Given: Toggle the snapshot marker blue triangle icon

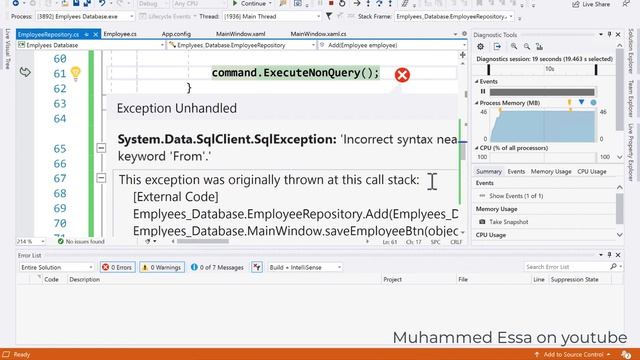Looking at the screenshot, I should click(x=581, y=102).
